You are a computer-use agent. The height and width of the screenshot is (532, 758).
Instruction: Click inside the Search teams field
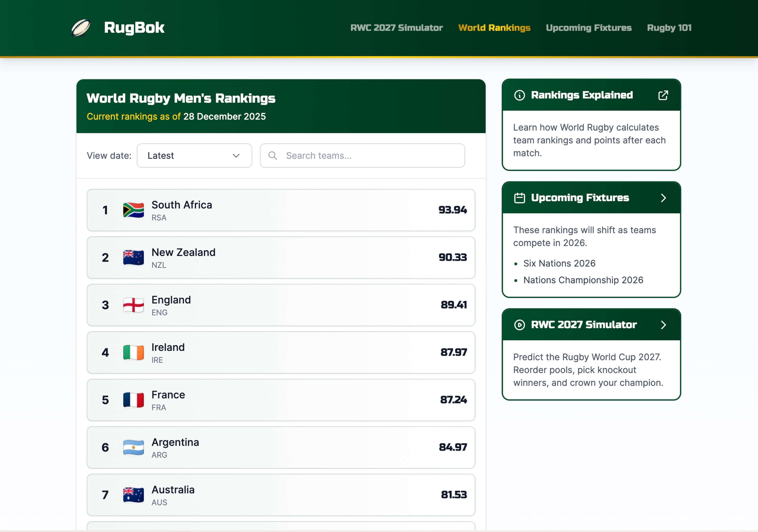(363, 155)
